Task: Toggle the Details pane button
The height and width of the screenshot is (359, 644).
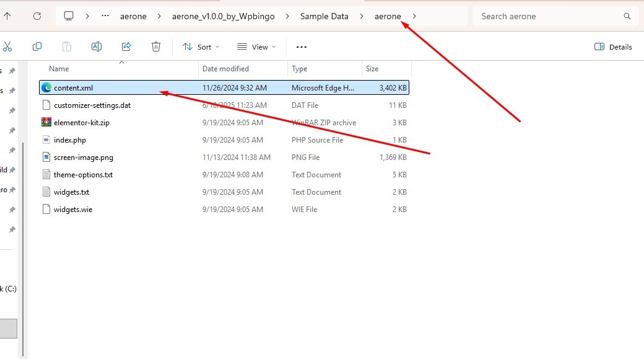Action: [x=613, y=47]
